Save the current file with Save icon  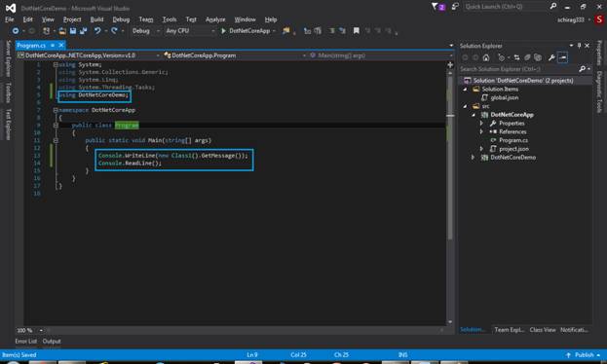click(x=73, y=30)
